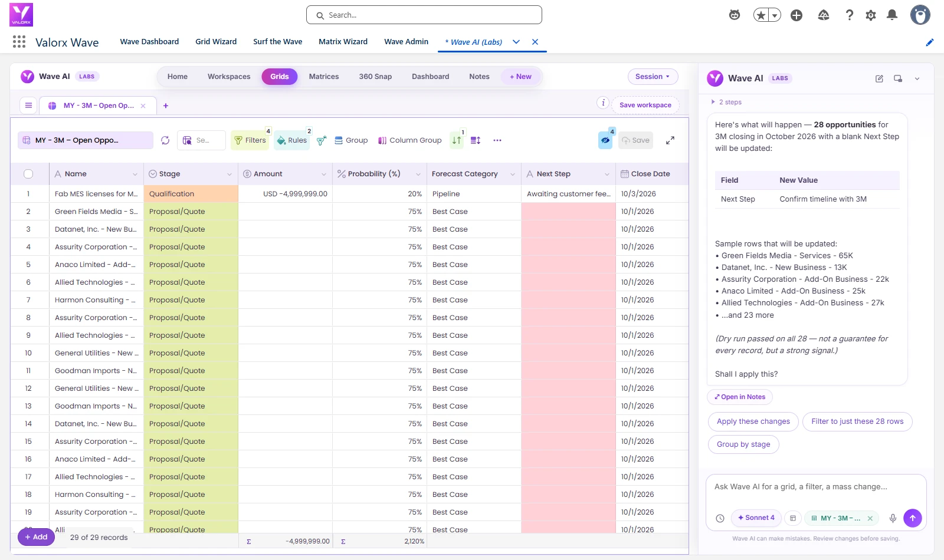Screen dimensions: 944x560
Task: Activate microphone voice input
Action: tap(893, 518)
